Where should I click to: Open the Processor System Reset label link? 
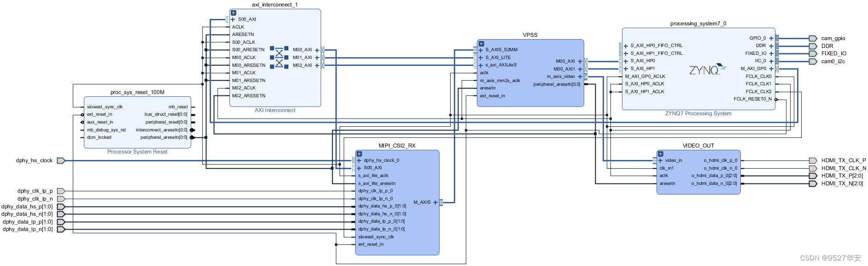(137, 152)
